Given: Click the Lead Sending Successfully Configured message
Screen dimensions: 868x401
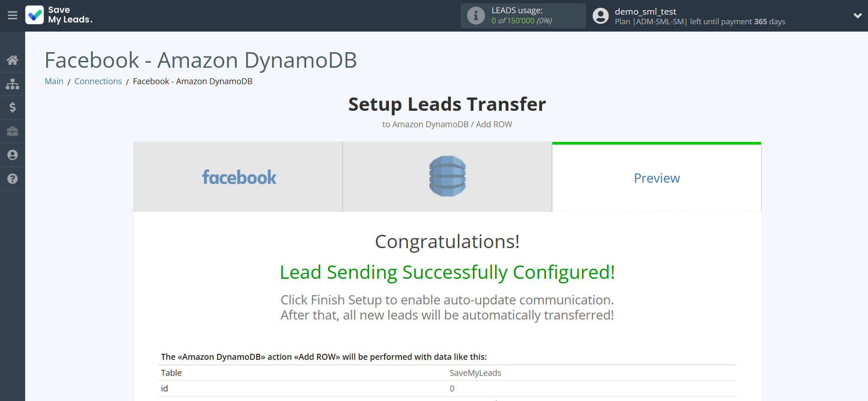Looking at the screenshot, I should tap(447, 272).
